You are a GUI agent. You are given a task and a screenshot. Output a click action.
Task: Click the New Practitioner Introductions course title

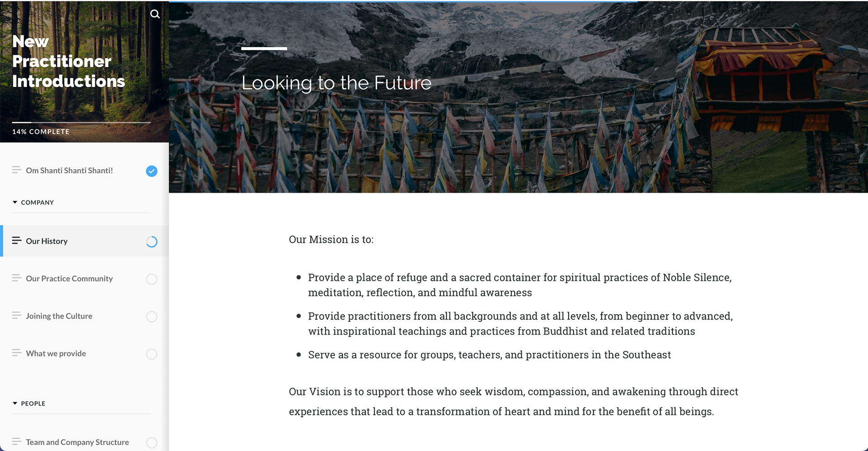point(68,62)
